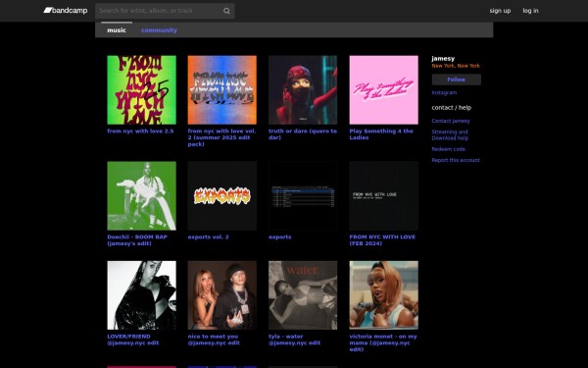588x368 pixels.
Task: Open the Doechii BOOM BAP cover art
Action: [x=141, y=195]
